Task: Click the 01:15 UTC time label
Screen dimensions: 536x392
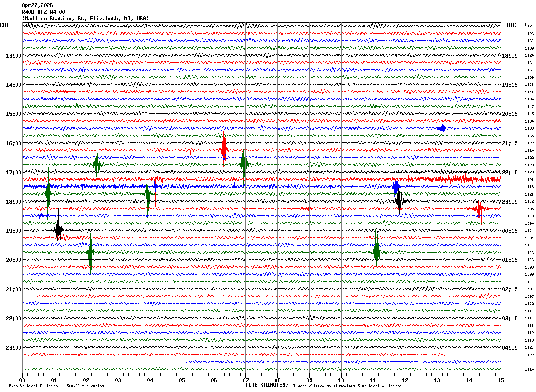Action: click(510, 260)
